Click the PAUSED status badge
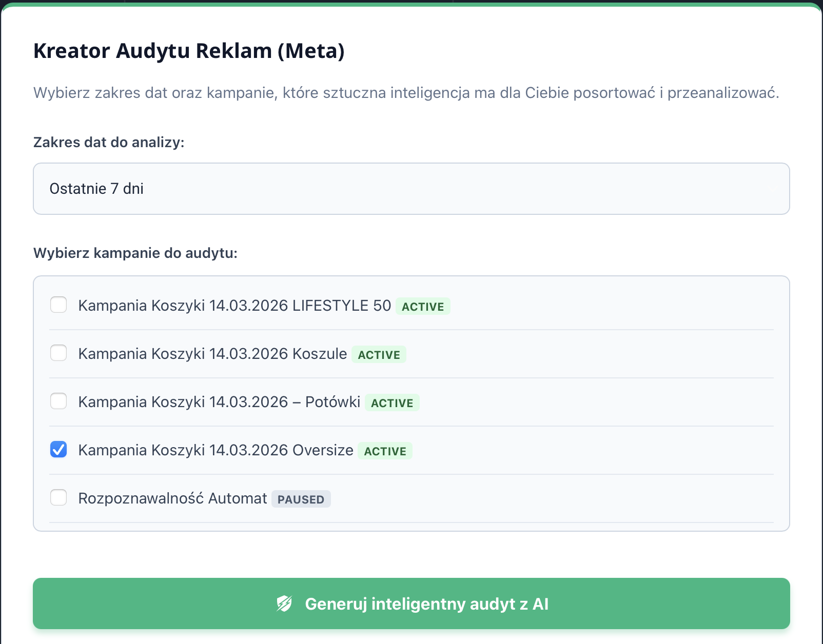Image resolution: width=823 pixels, height=644 pixels. tap(301, 499)
